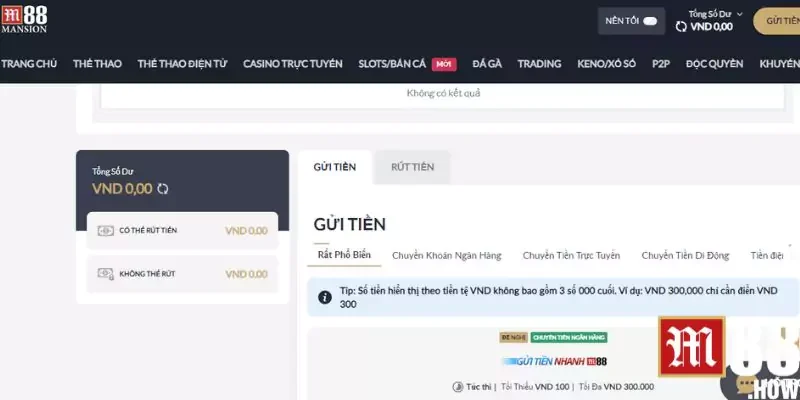Go to Thể Thao Điện Tử section
The width and height of the screenshot is (800, 400).
tap(182, 63)
